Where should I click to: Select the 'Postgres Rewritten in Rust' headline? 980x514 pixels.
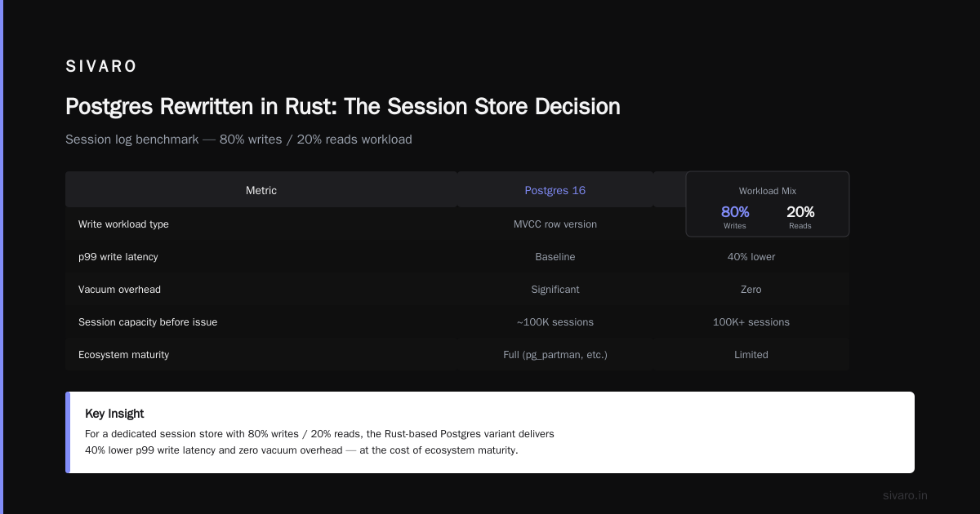tap(343, 107)
